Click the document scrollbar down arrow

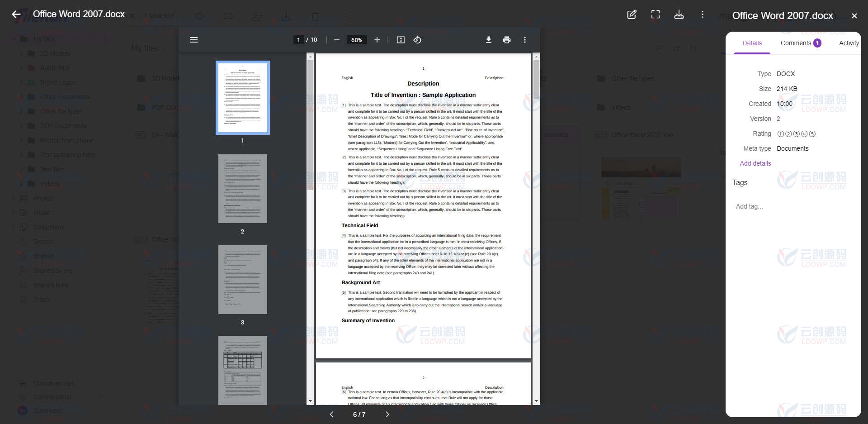(x=536, y=401)
